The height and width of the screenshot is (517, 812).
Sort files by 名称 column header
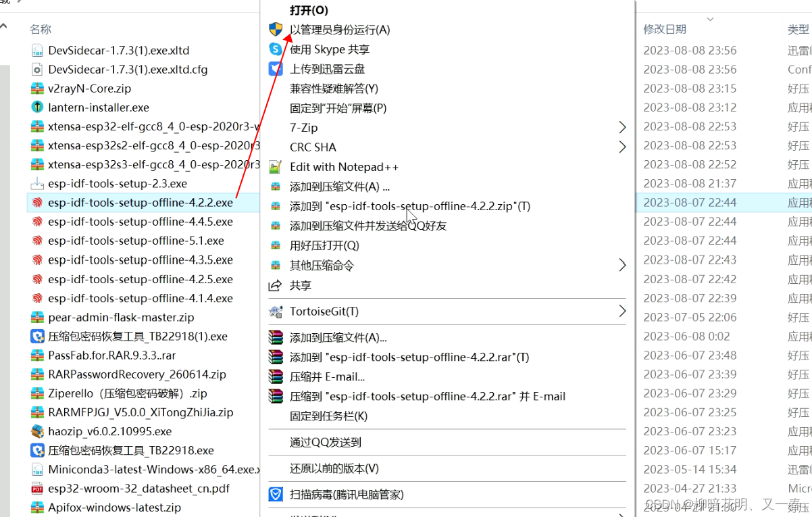pos(41,29)
